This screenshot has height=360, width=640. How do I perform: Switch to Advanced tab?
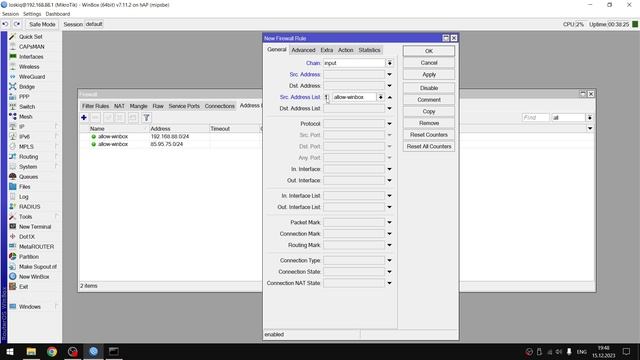tap(303, 50)
